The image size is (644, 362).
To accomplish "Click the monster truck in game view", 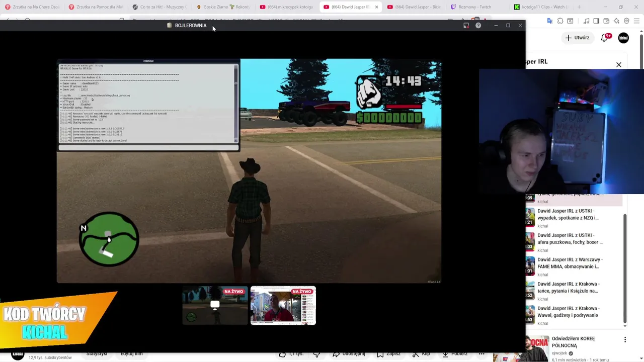I will tap(314, 108).
